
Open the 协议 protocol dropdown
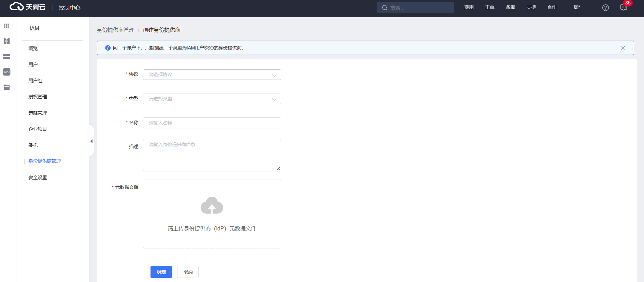pos(212,75)
